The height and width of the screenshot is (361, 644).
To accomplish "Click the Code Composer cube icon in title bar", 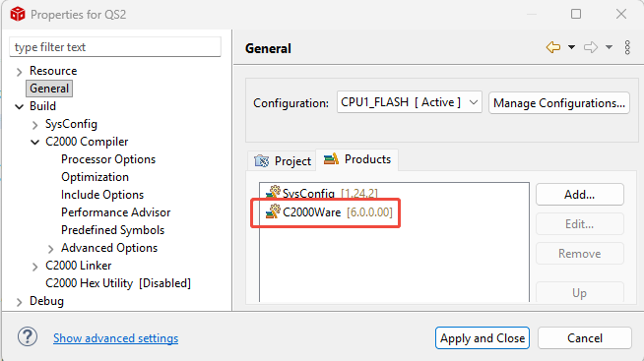I will [18, 14].
